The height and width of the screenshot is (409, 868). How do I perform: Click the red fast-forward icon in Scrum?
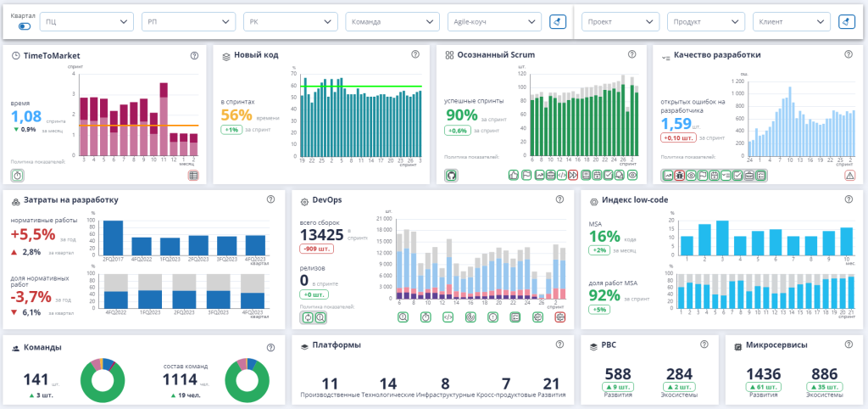[573, 175]
